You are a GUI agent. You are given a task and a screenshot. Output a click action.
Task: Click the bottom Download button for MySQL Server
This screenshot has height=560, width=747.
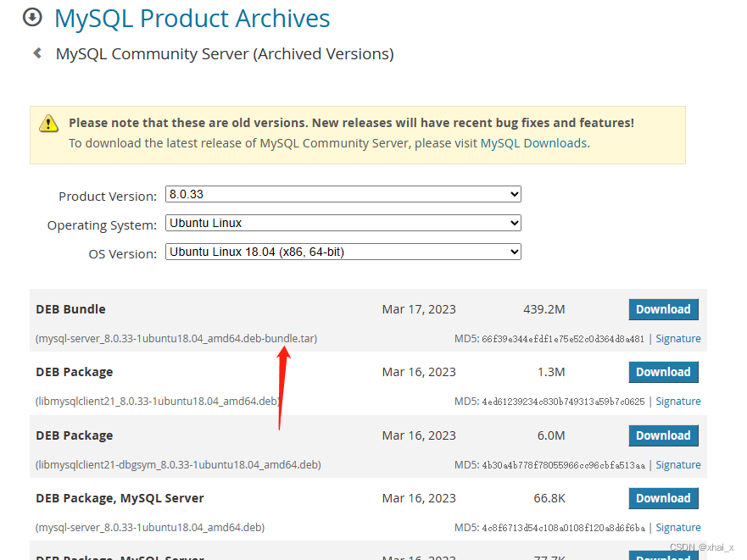click(x=663, y=556)
